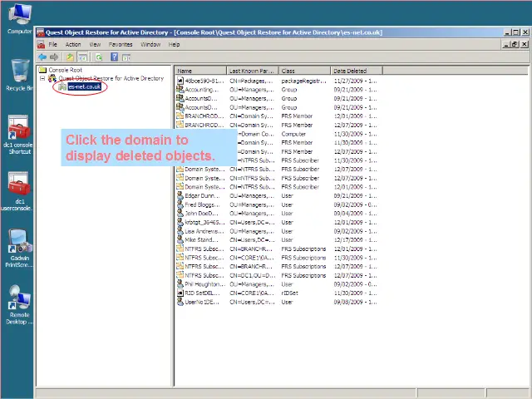Viewport: 532px width, 399px height.
Task: Open the Favorites menu
Action: tap(121, 44)
